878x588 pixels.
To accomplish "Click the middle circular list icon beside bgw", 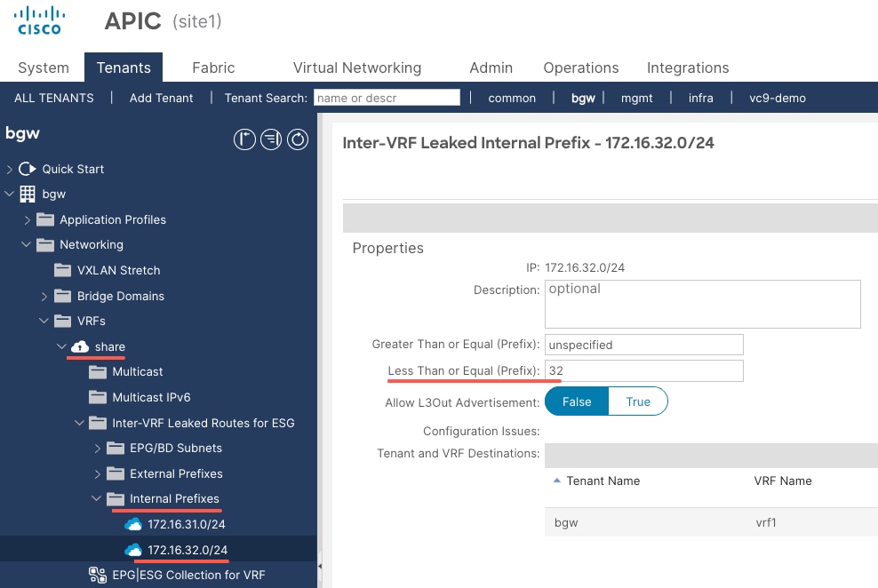I will 271,139.
